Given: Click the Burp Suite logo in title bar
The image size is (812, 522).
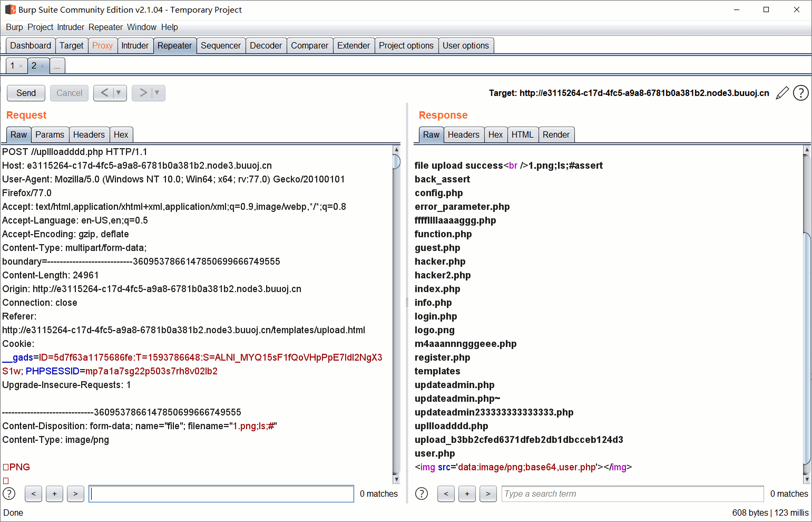Looking at the screenshot, I should pyautogui.click(x=11, y=9).
